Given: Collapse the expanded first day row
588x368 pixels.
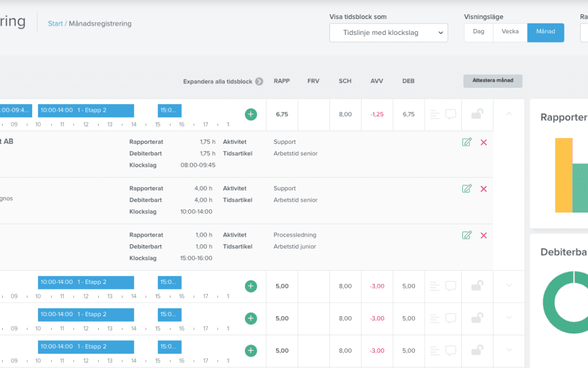Looking at the screenshot, I should click(509, 114).
